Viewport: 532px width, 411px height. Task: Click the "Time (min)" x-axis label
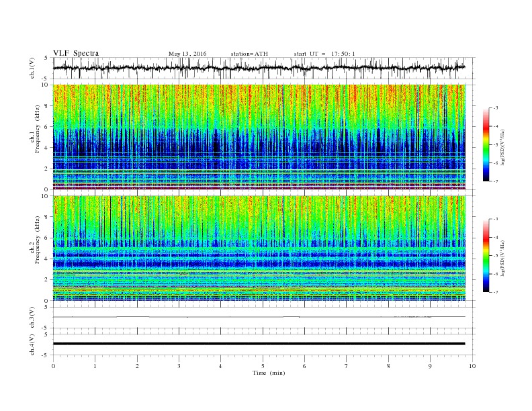tap(269, 373)
